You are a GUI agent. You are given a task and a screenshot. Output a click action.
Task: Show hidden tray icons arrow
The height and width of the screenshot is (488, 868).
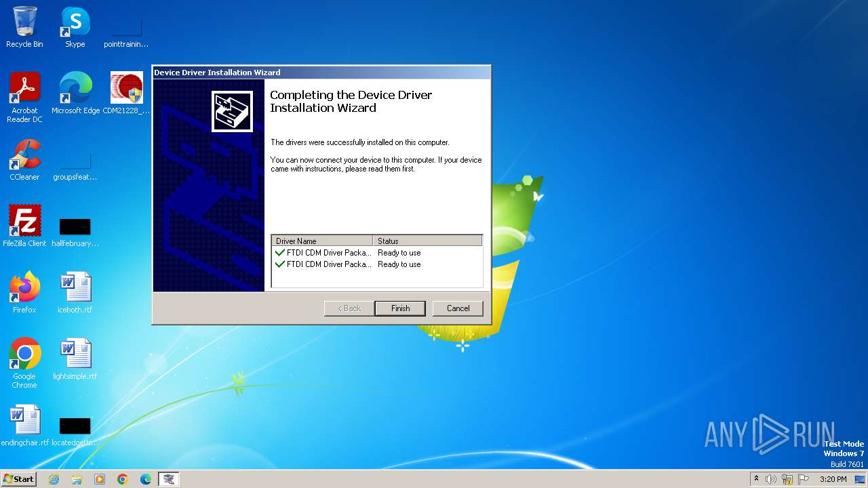[x=756, y=479]
